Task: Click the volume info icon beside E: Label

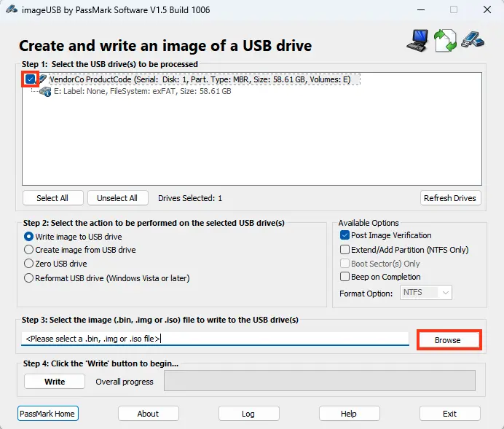Action: click(x=45, y=92)
